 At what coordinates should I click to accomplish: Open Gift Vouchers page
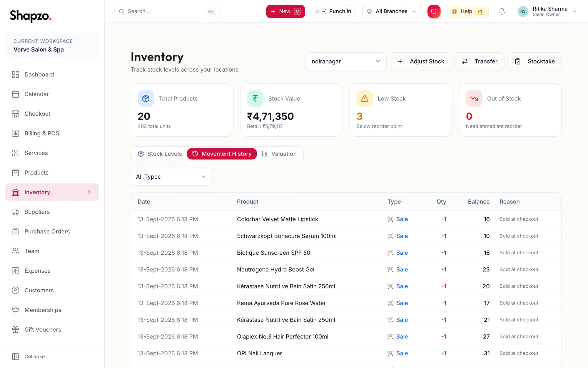(52, 330)
